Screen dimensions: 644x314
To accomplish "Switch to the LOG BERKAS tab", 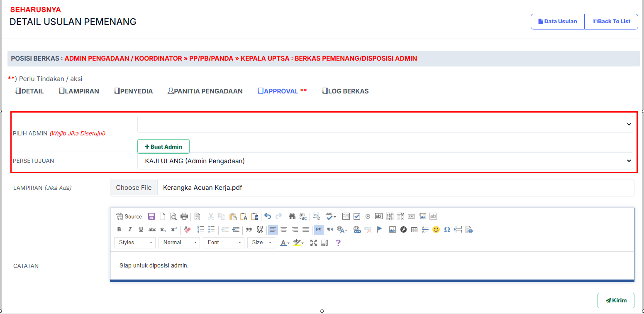I will 345,91.
